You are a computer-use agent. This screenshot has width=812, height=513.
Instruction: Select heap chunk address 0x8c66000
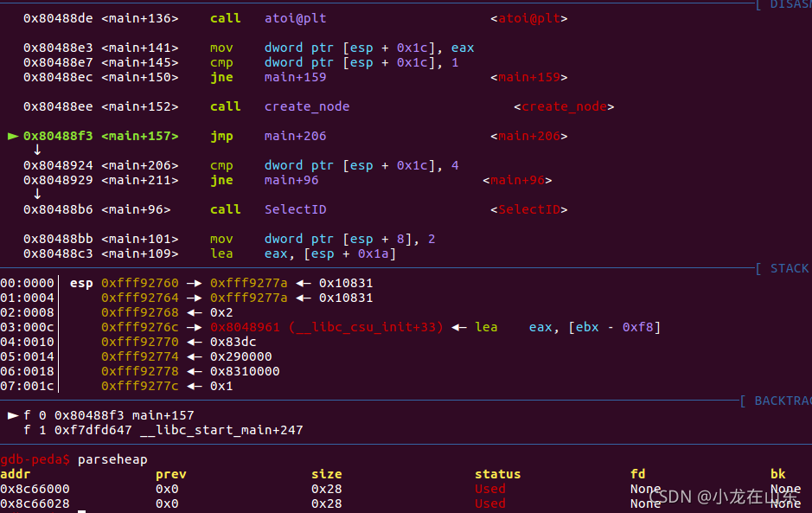coord(35,489)
